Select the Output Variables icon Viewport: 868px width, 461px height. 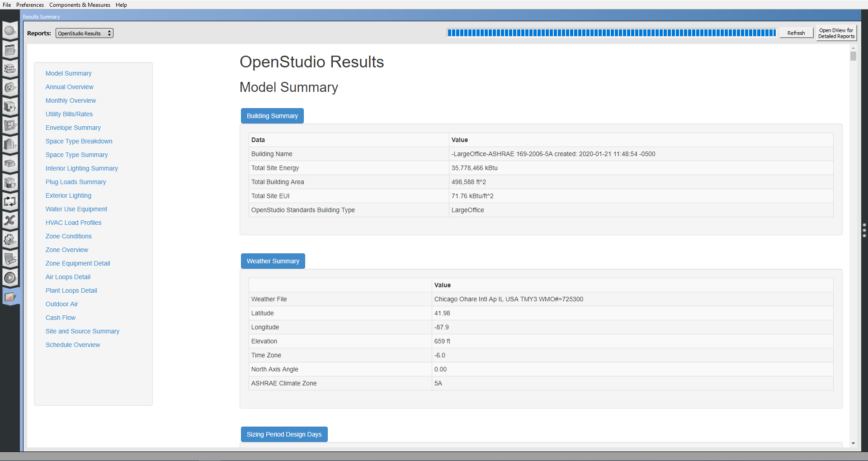click(x=10, y=221)
